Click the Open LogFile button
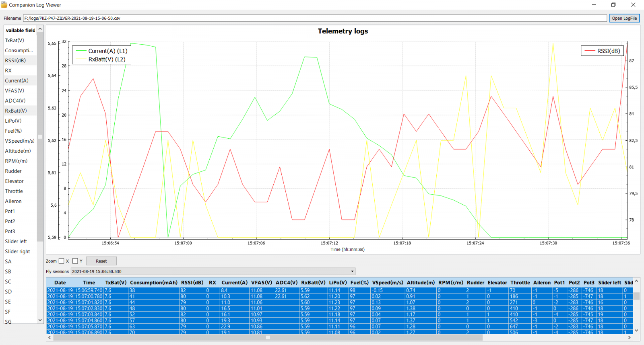The width and height of the screenshot is (644, 345). (624, 18)
